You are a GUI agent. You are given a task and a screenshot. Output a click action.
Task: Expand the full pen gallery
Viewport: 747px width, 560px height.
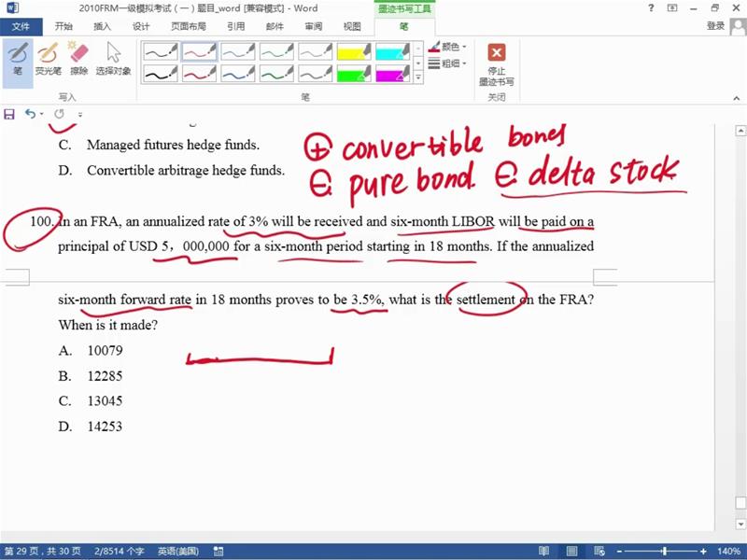tap(418, 77)
